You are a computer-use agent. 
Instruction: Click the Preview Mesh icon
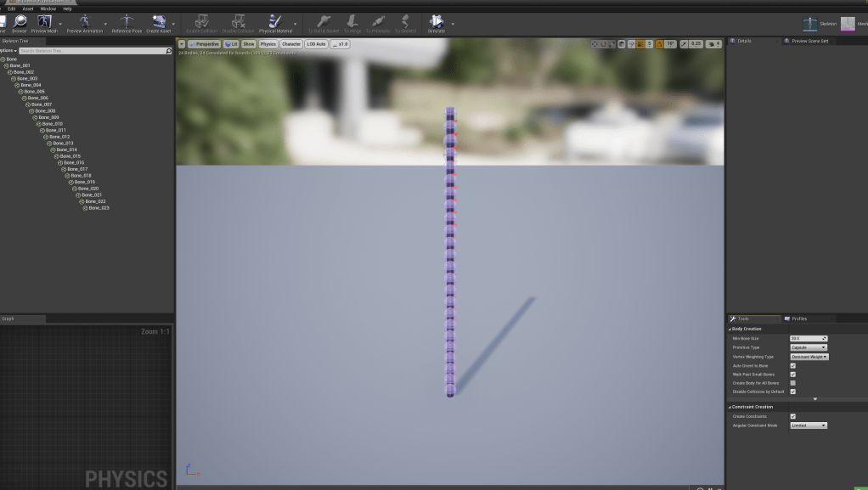(45, 21)
